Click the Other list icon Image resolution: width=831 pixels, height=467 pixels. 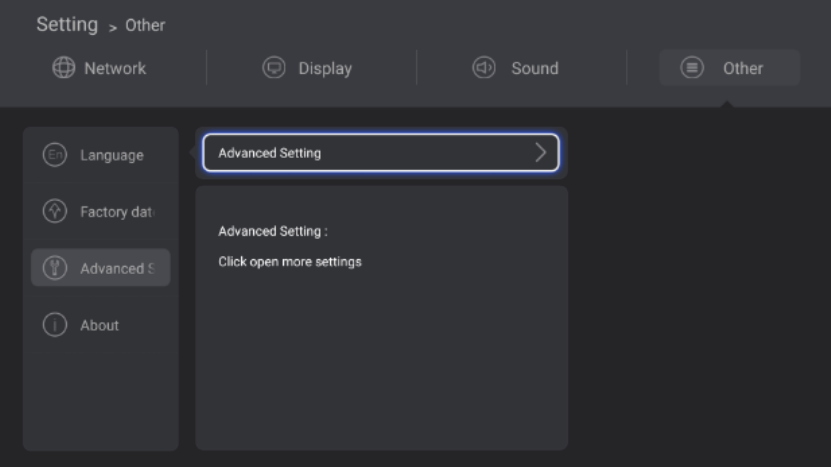[x=692, y=68]
